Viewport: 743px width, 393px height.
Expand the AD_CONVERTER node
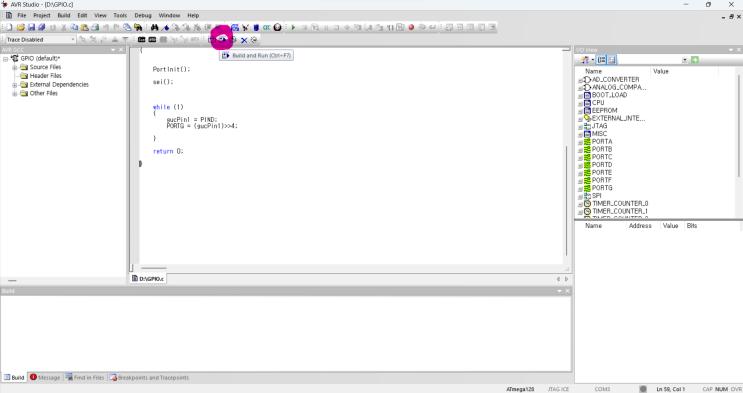pos(580,80)
